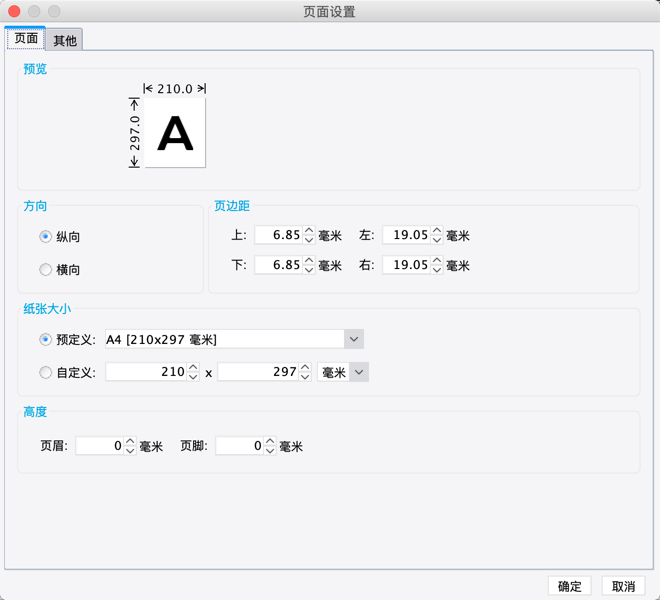This screenshot has height=600, width=660.
Task: Decrease 页眉 height with down arrow
Action: click(x=130, y=451)
